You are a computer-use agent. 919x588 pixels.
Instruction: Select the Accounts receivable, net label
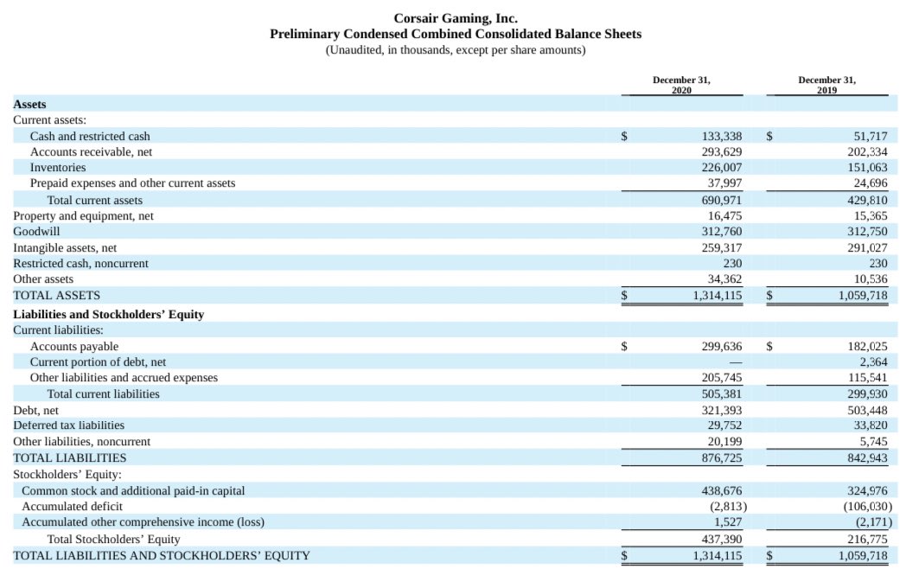click(x=91, y=152)
